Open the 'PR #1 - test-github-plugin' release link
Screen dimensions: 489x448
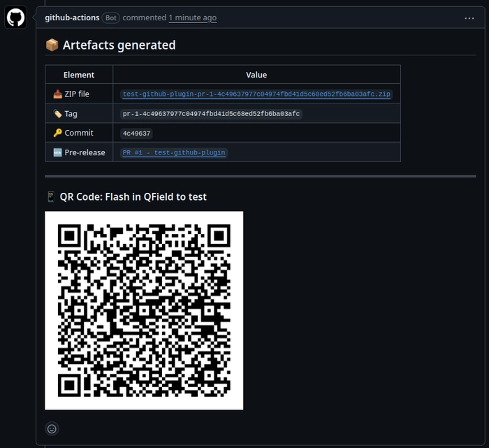click(x=174, y=152)
